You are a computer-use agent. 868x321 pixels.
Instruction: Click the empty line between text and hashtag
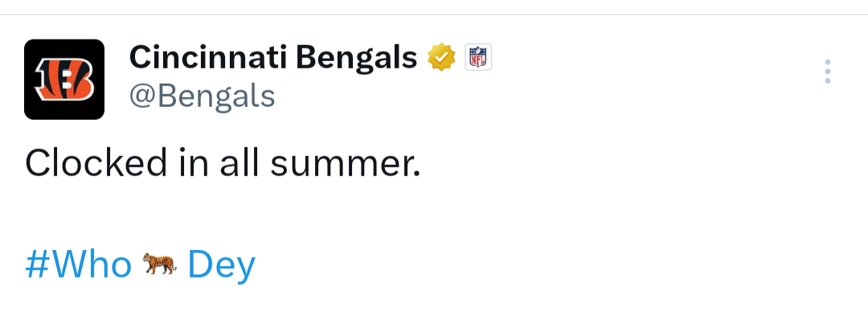pyautogui.click(x=222, y=215)
